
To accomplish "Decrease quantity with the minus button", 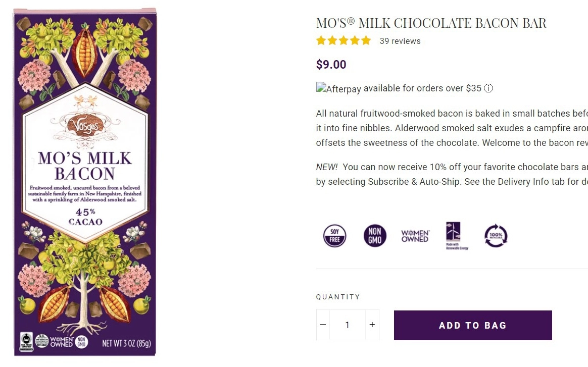I will pos(323,325).
